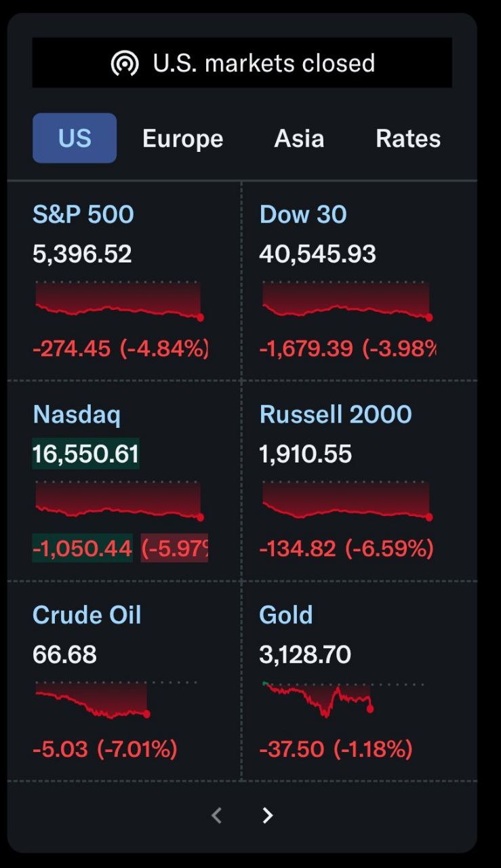
Task: Open the Dow 30 quote link
Action: [303, 214]
